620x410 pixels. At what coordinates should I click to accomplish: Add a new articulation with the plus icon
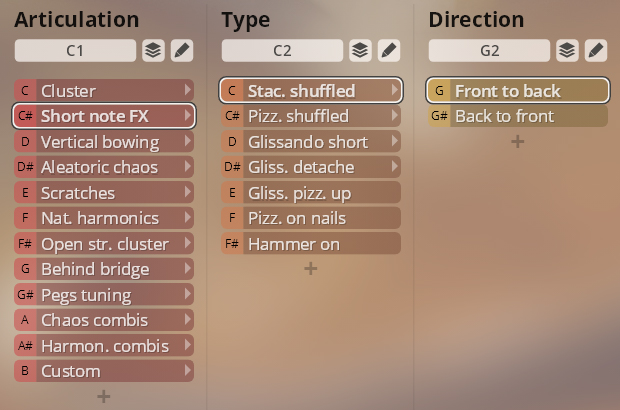tap(104, 396)
